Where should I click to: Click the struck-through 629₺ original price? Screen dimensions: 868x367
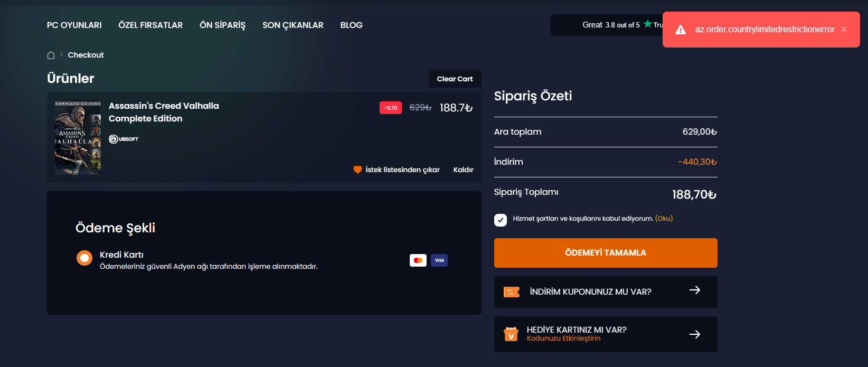(421, 108)
